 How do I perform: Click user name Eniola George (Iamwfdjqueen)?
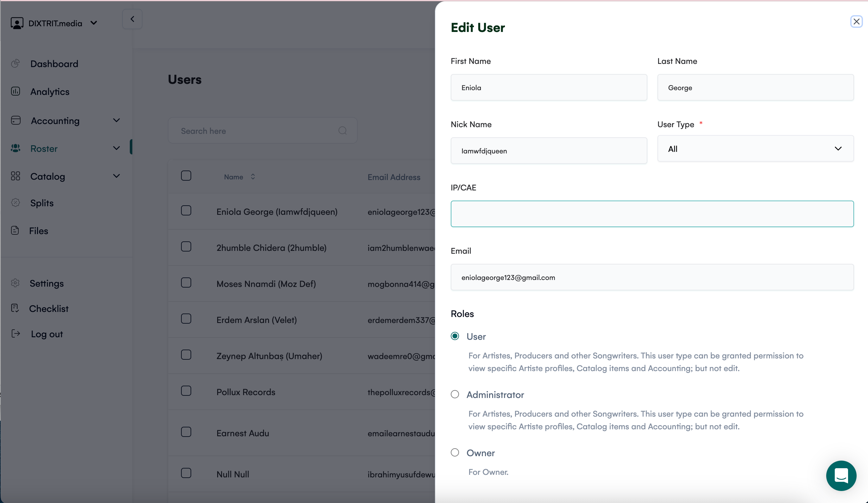click(277, 212)
